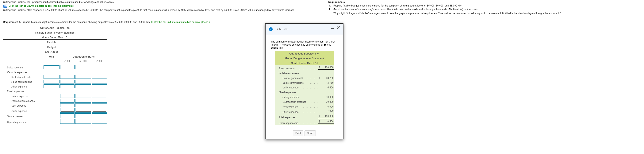
Task: Select Operating income 55,000 kits field
Action: (x=67, y=121)
